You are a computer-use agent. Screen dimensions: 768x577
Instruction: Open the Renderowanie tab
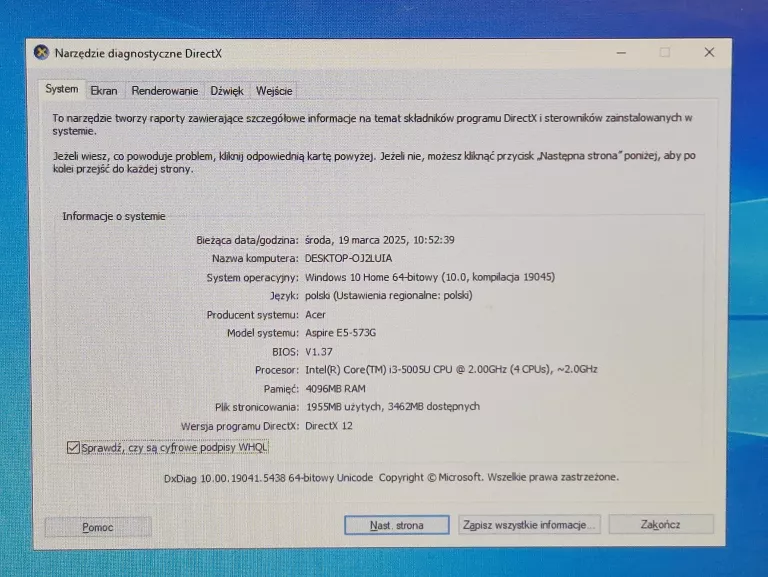point(165,91)
